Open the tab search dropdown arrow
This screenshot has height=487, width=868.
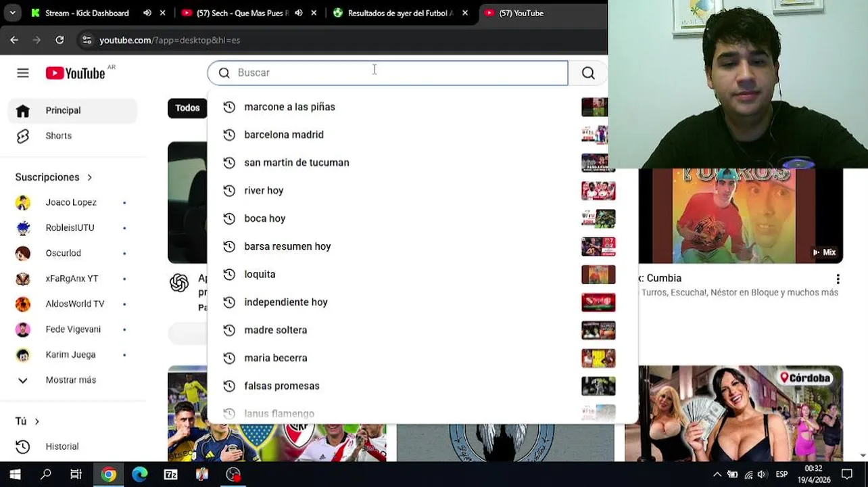12,13
